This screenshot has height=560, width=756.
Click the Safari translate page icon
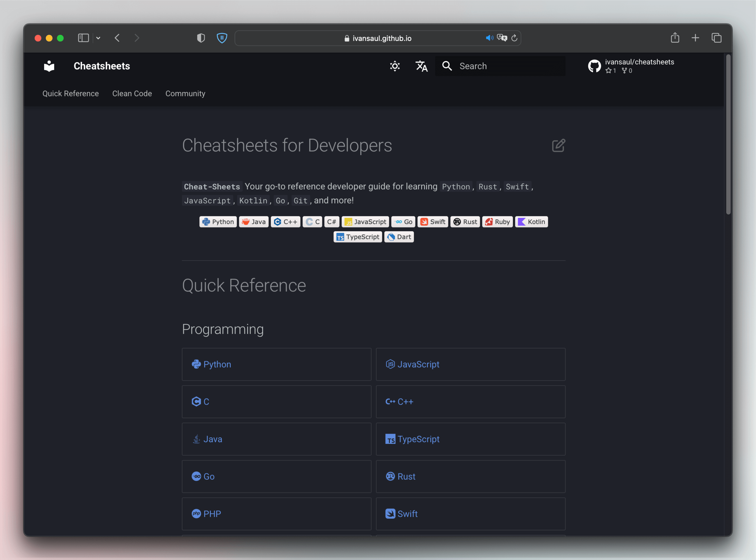tap(502, 38)
